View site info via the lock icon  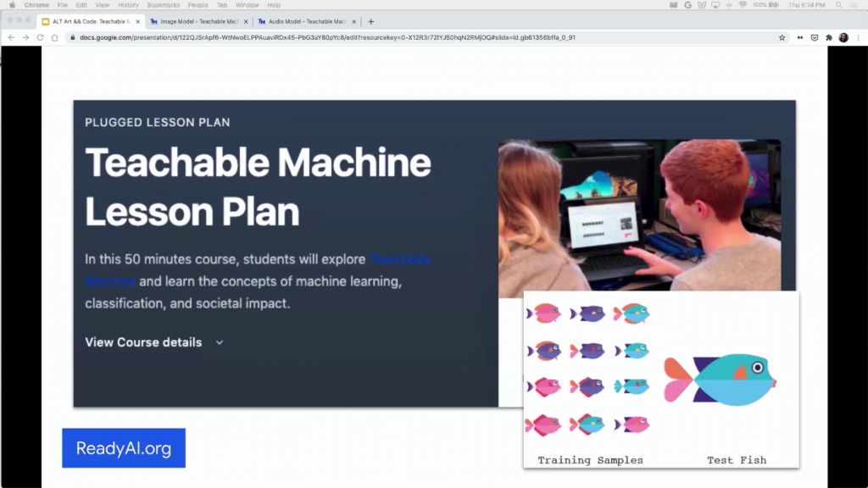coord(73,37)
